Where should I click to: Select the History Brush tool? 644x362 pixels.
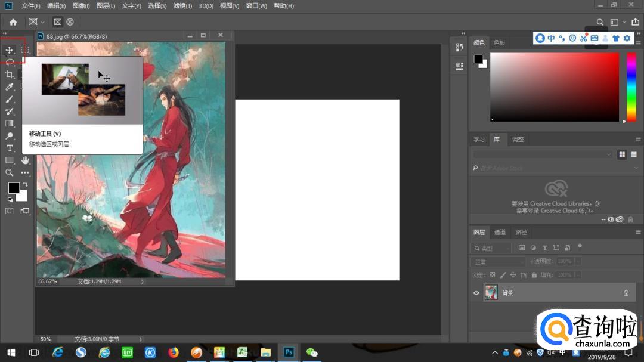coord(9,112)
